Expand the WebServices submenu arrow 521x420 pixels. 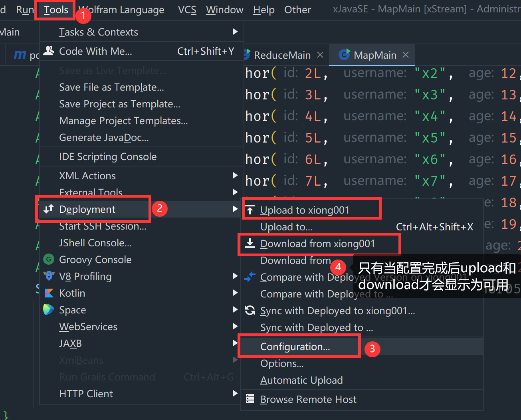click(235, 327)
